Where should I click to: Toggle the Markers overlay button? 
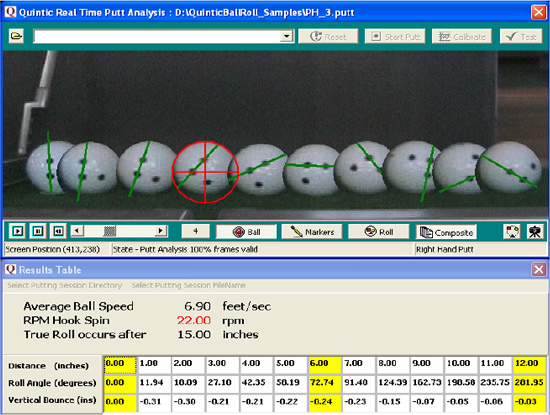312,232
